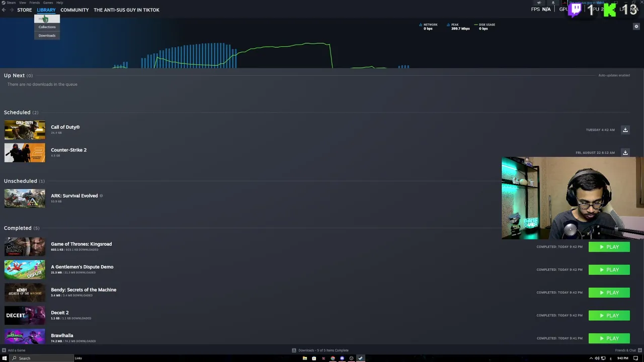This screenshot has width=644, height=362.
Task: Open volume control in system tray
Action: pos(597,358)
